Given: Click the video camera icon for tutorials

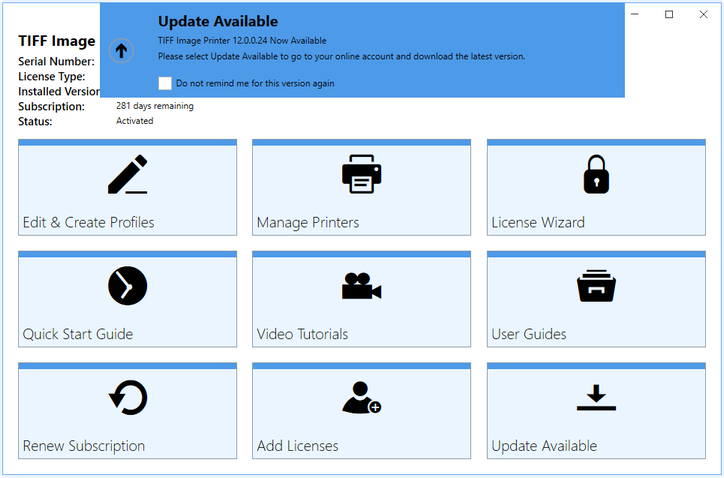Looking at the screenshot, I should pos(362,286).
